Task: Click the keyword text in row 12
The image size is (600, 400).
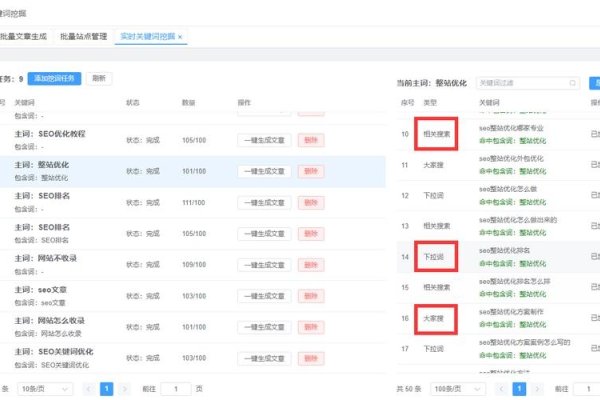Action: click(x=508, y=189)
